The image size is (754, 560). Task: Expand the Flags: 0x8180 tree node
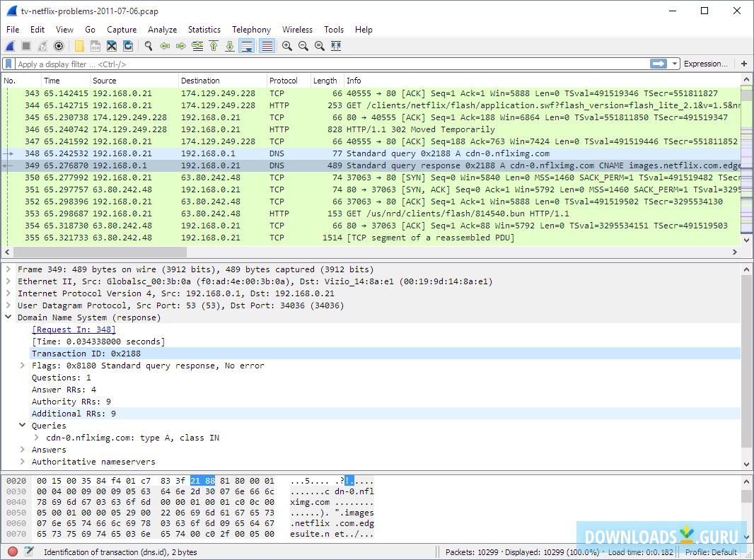click(x=23, y=366)
